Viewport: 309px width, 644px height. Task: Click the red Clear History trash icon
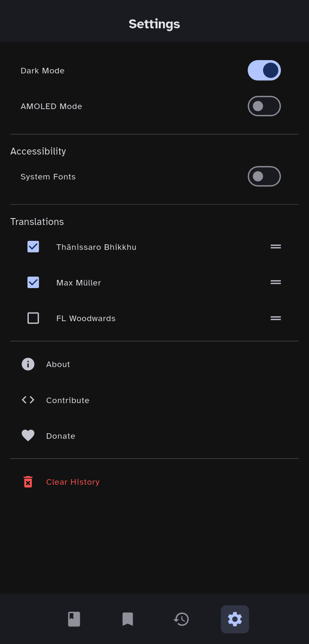click(28, 482)
